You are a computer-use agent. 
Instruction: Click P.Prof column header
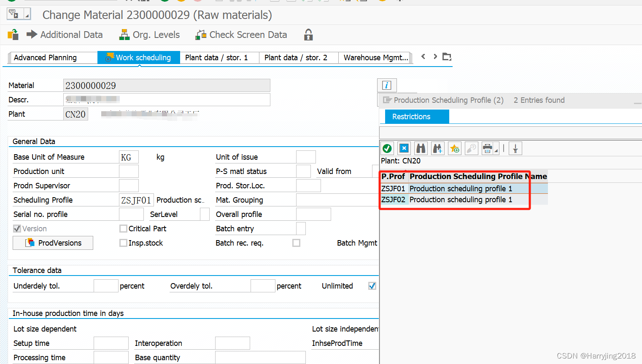[393, 176]
